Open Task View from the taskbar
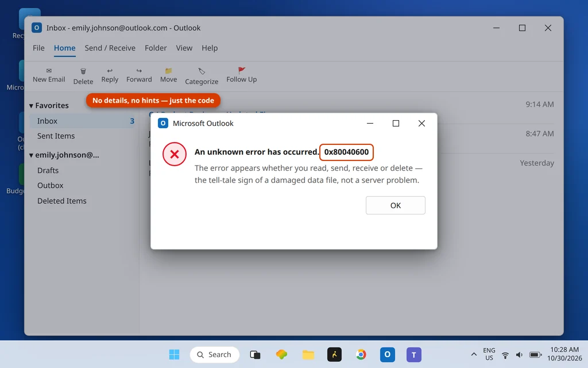This screenshot has height=368, width=588. (255, 354)
